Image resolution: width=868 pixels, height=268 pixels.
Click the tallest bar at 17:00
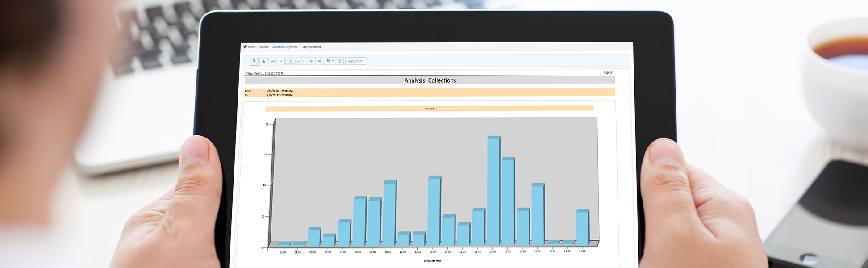click(493, 192)
